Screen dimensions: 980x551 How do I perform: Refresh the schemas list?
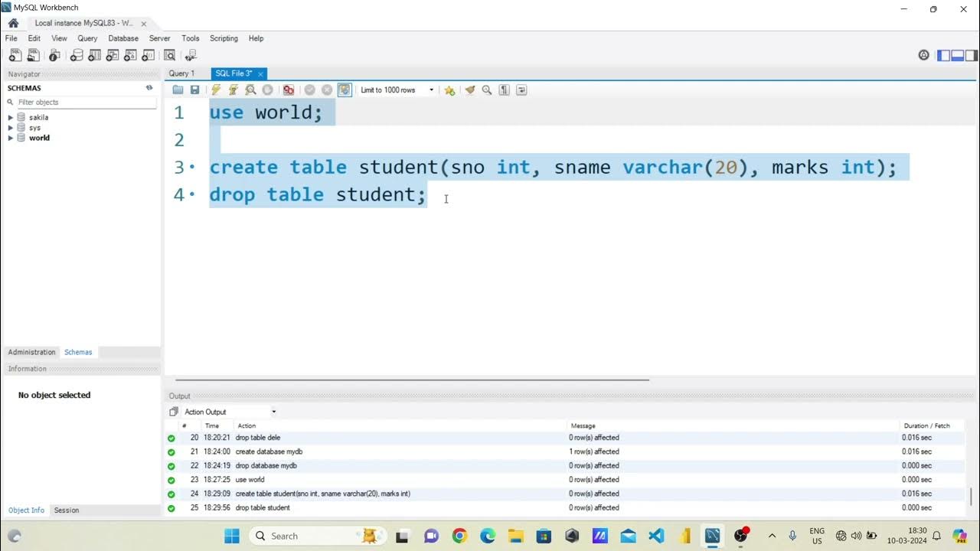click(x=149, y=88)
